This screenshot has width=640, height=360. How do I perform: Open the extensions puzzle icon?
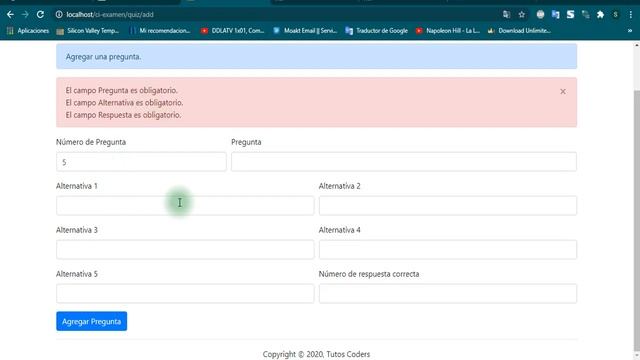tap(600, 15)
